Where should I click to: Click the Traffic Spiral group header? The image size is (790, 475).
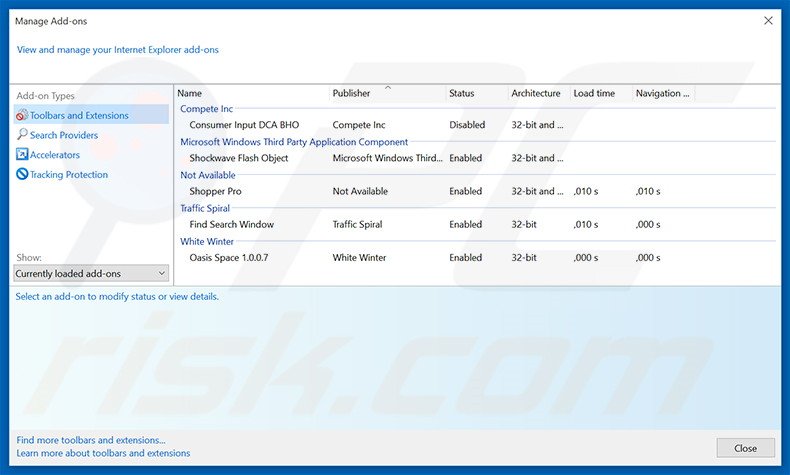click(205, 209)
